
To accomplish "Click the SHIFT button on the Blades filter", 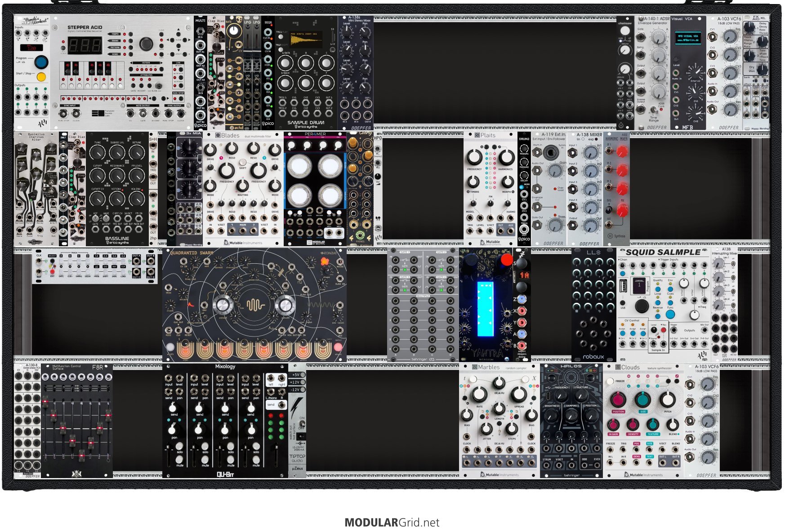I will click(243, 162).
